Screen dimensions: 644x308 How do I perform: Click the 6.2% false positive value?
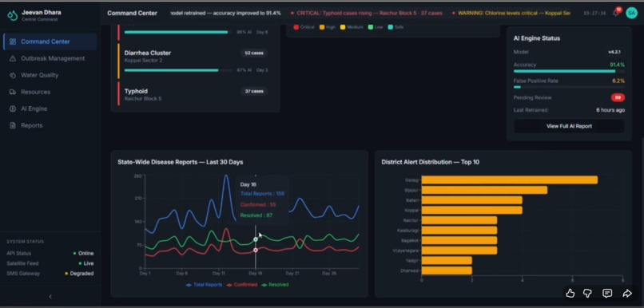[618, 81]
